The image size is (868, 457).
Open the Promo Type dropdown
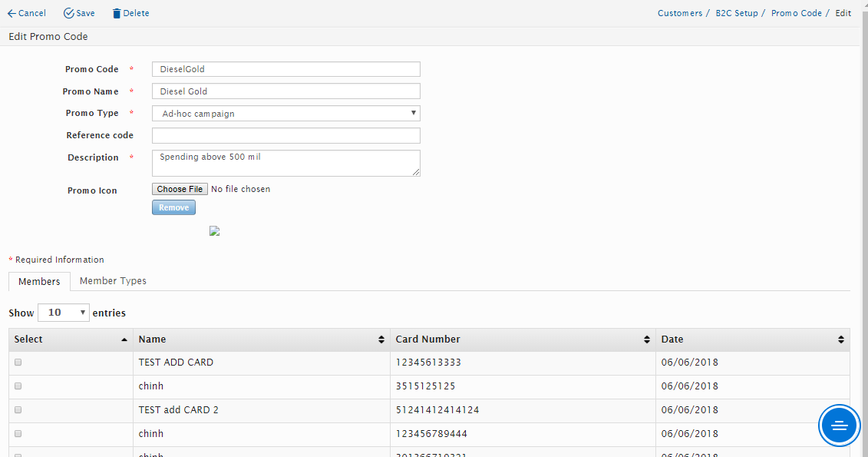coord(285,114)
